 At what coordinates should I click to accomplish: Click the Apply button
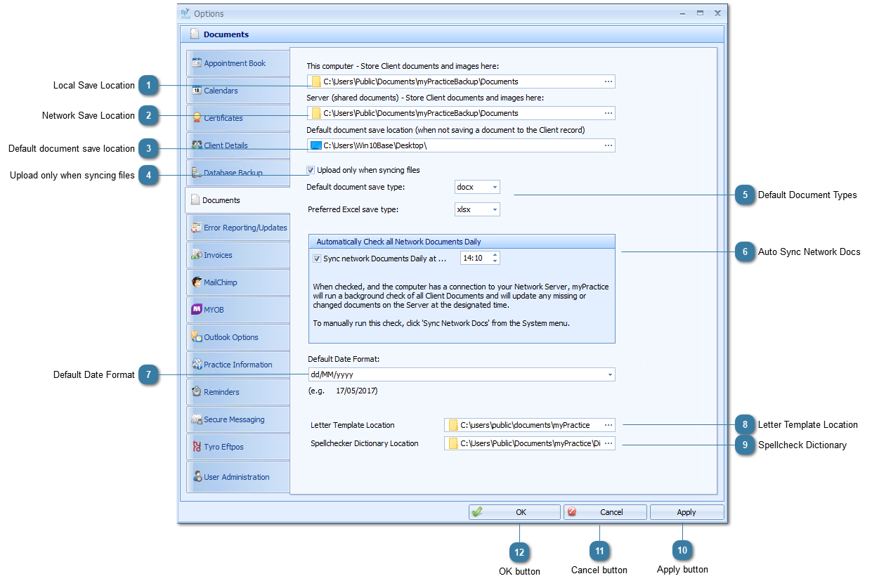point(686,512)
